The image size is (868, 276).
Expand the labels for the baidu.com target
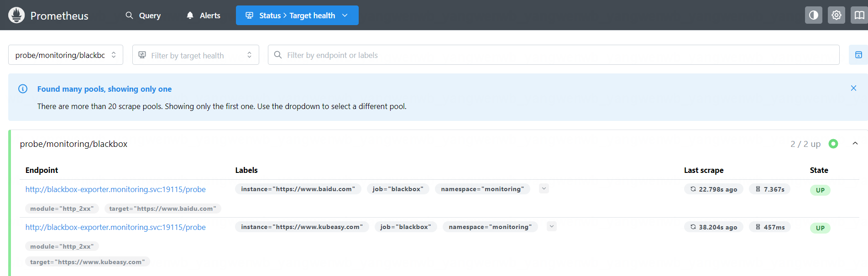click(544, 188)
